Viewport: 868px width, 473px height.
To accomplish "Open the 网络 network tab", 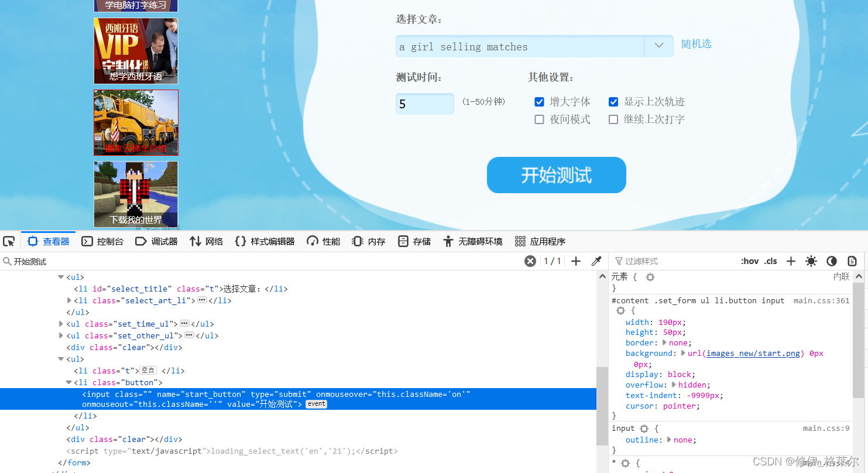I will point(207,241).
